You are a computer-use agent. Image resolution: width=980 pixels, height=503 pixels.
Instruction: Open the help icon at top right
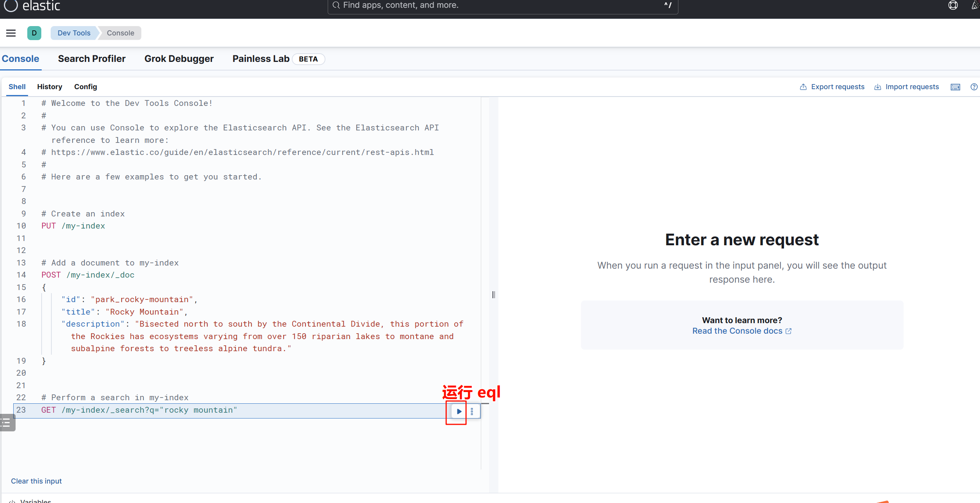point(973,87)
